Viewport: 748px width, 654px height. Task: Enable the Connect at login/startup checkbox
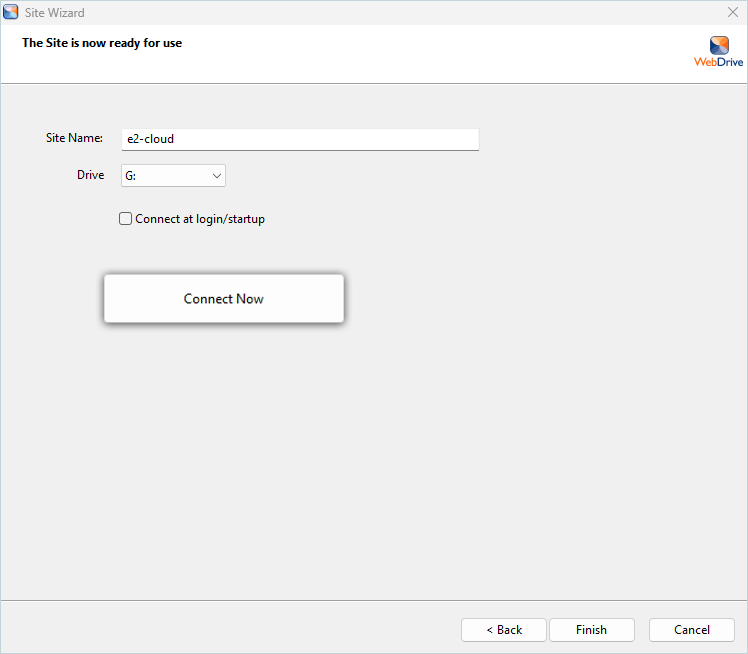coord(126,219)
